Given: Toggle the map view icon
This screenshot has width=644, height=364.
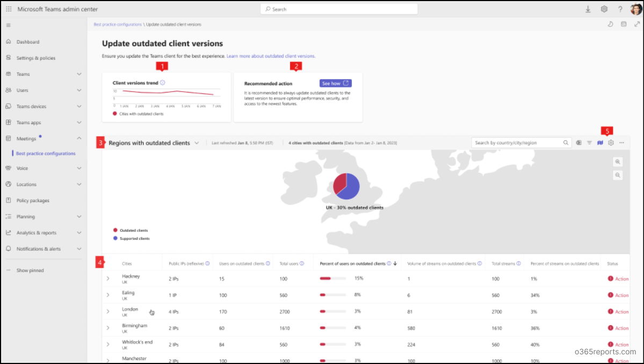Looking at the screenshot, I should 600,142.
